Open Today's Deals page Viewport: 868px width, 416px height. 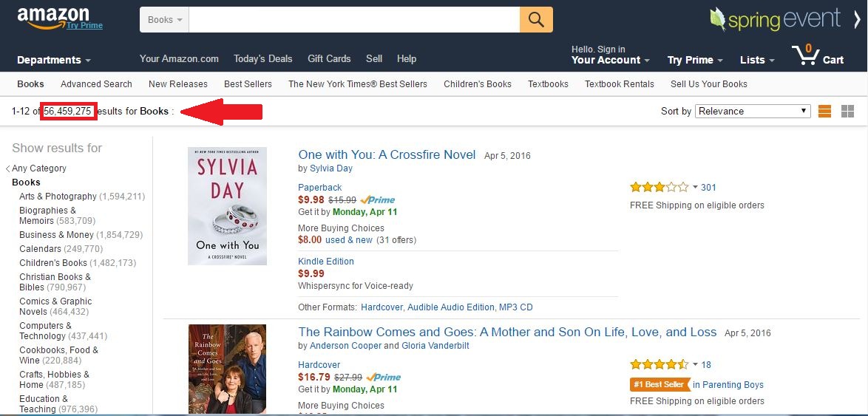point(262,59)
